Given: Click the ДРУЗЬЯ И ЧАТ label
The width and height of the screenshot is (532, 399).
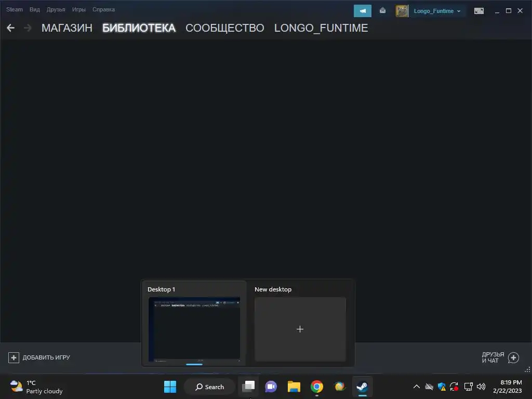Looking at the screenshot, I should [x=493, y=357].
